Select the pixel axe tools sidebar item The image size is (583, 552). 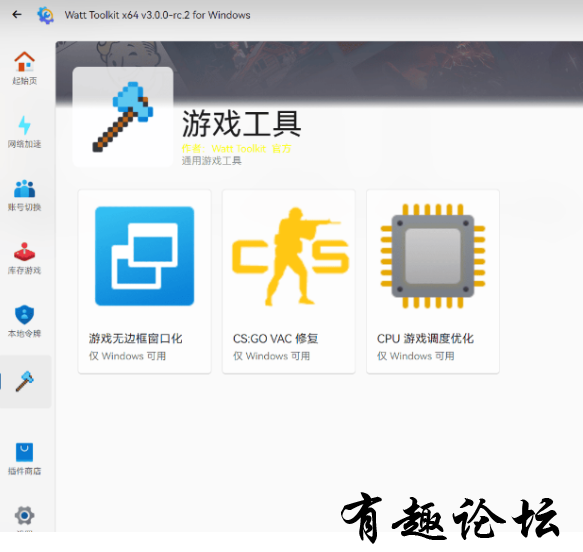click(x=25, y=381)
